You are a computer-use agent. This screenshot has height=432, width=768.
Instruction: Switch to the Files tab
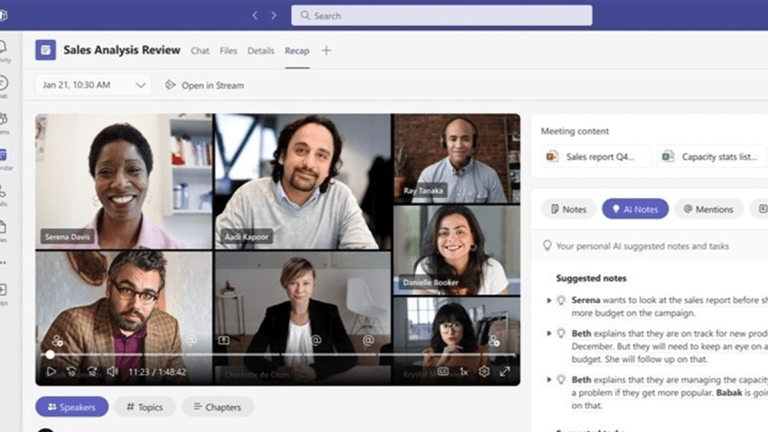(229, 51)
